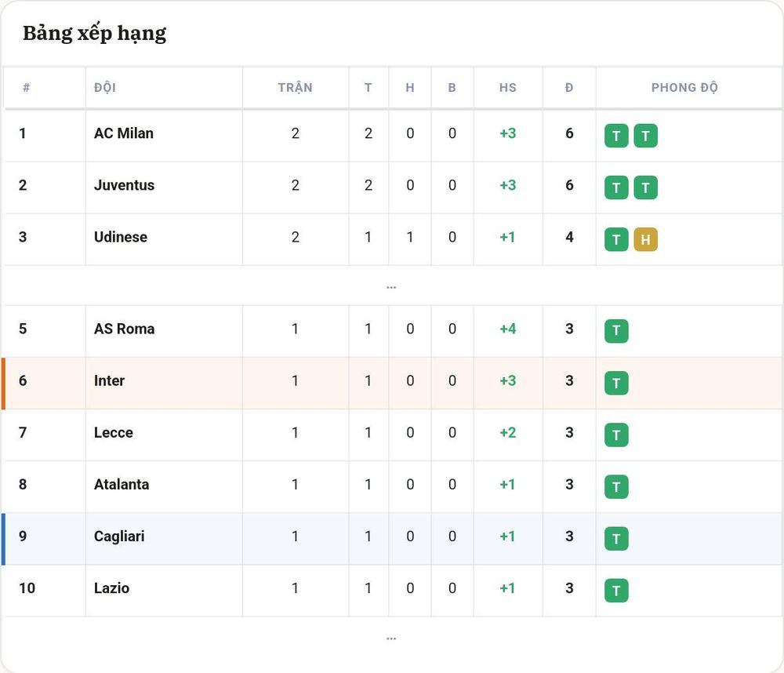Sort by the TRẬN column header

coord(295,88)
